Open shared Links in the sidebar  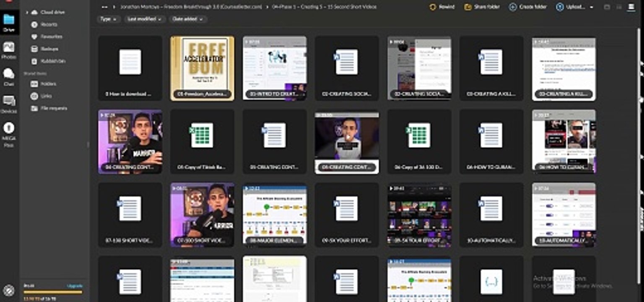click(x=46, y=96)
